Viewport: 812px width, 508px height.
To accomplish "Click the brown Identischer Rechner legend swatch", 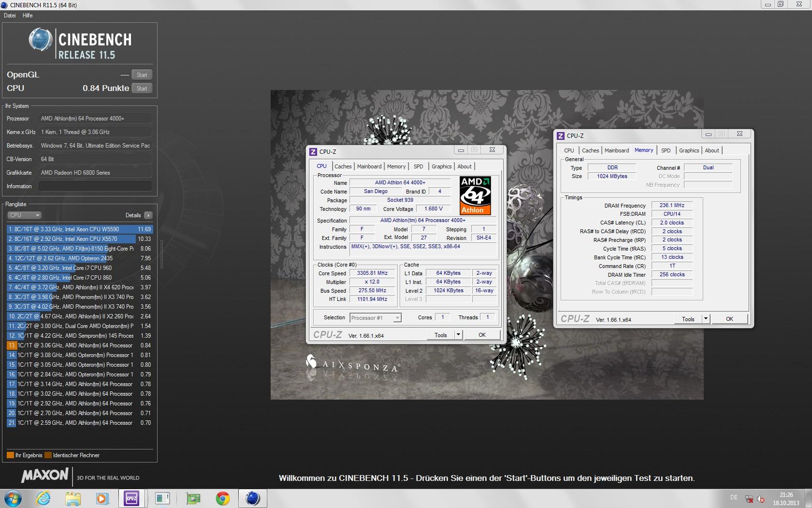I will tap(48, 455).
